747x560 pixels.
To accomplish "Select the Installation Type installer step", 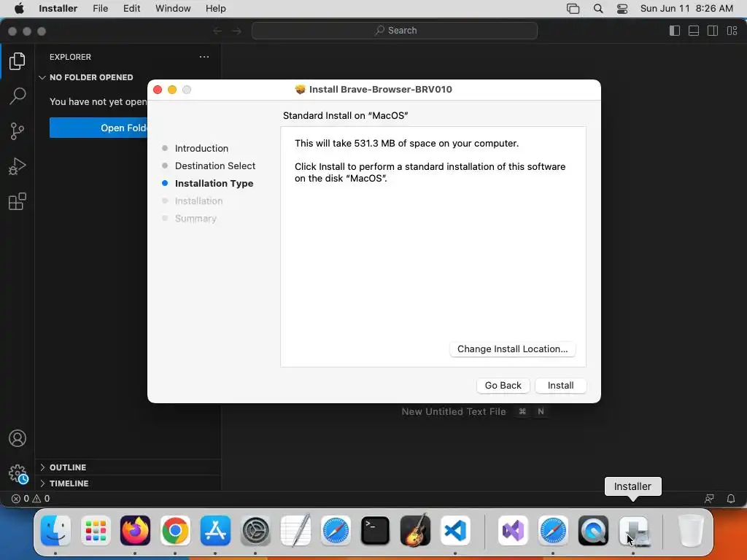I will point(214,183).
